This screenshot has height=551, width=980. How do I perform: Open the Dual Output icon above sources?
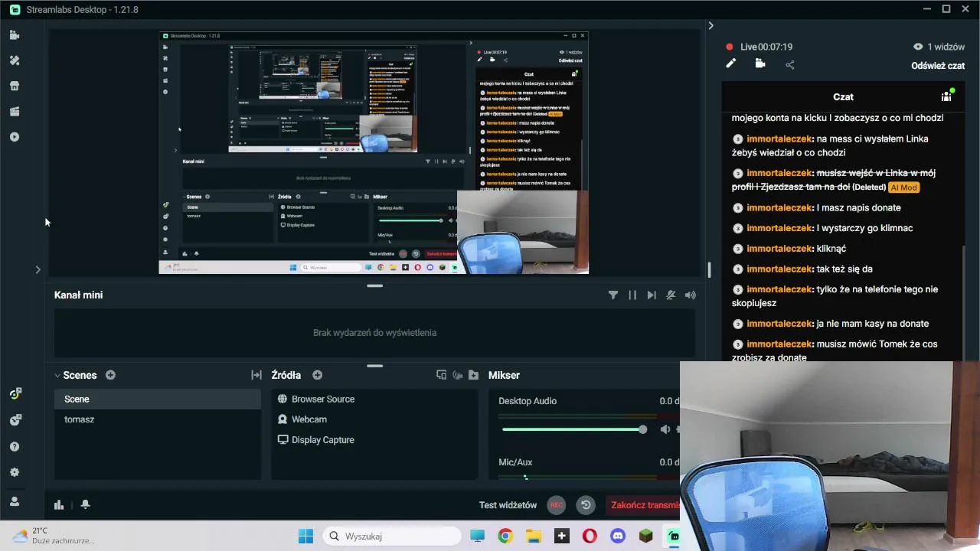pos(441,375)
